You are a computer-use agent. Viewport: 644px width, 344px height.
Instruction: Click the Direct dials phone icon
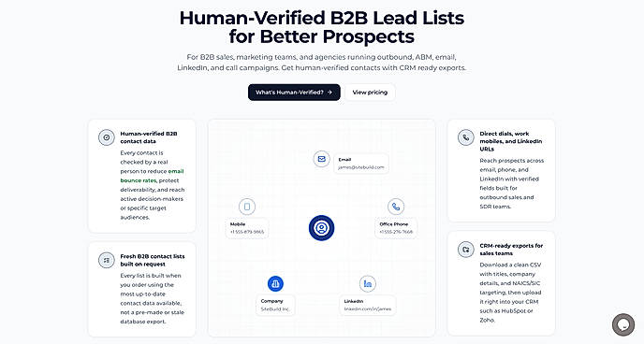click(466, 137)
